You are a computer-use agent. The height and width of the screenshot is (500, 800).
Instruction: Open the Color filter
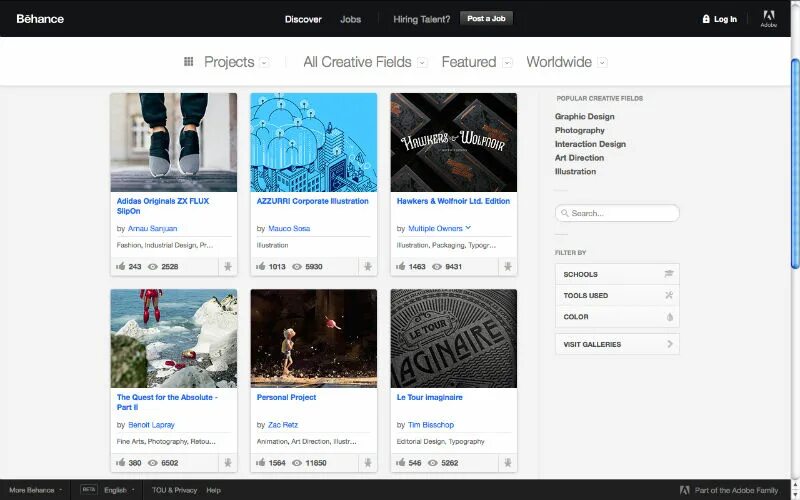[617, 317]
